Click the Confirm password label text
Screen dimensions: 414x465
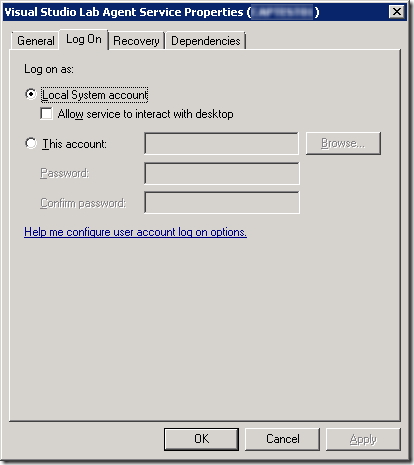click(83, 203)
